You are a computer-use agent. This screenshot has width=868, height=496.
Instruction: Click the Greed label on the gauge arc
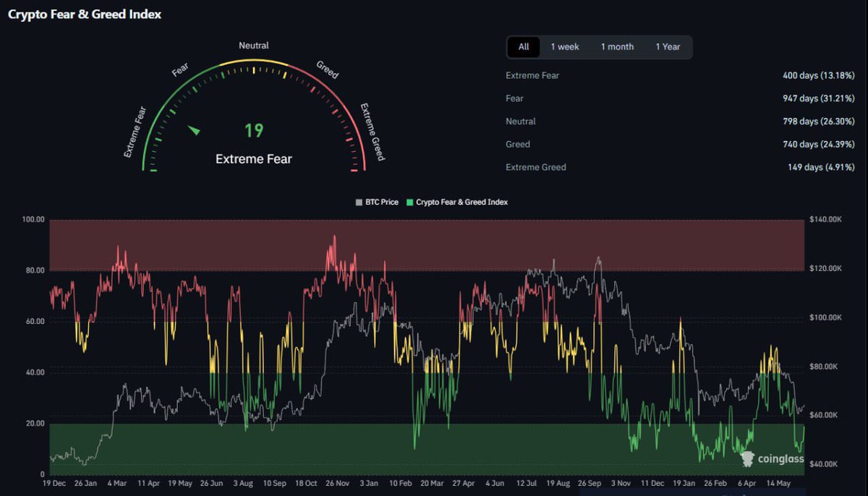[327, 70]
